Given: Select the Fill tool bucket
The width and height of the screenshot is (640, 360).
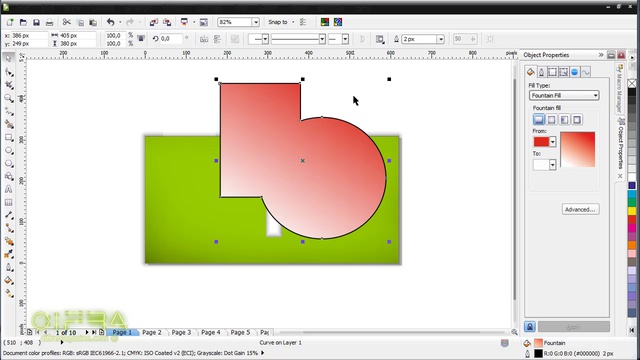Looking at the screenshot, I should [x=9, y=280].
